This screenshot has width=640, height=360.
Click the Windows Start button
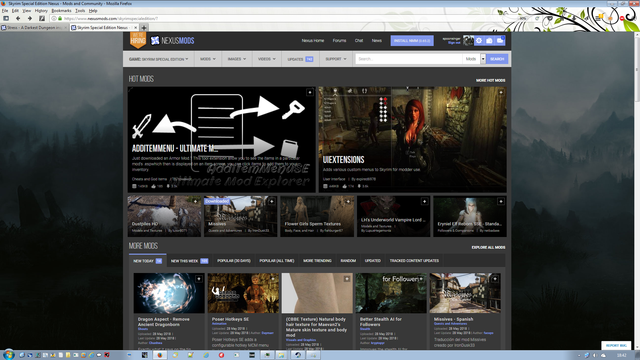click(x=8, y=354)
